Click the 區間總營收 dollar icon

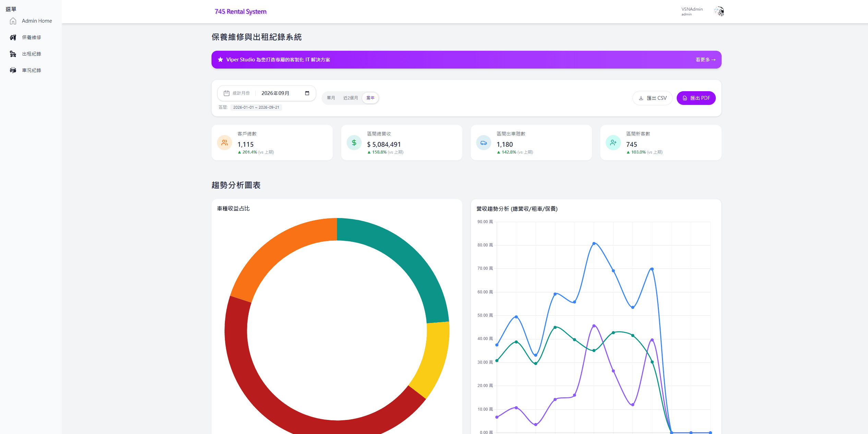[x=354, y=143]
